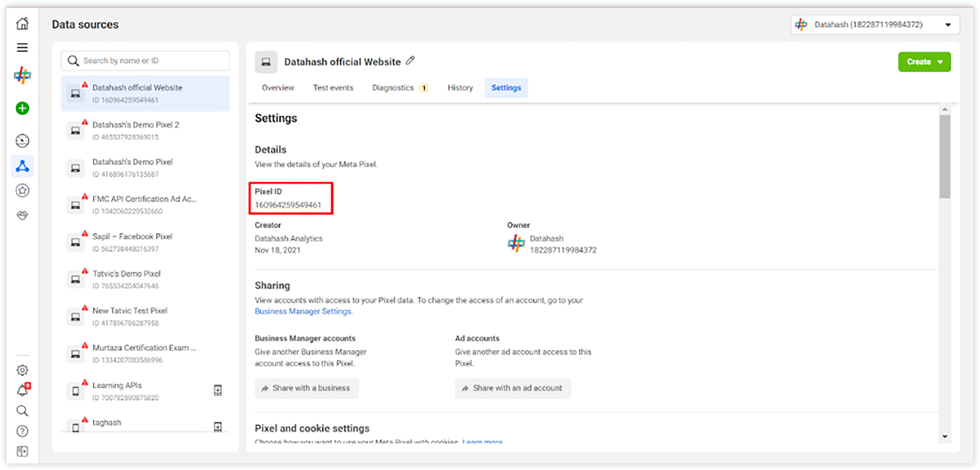
Task: Click the settings panel scrollbar thumb
Action: coord(945,156)
